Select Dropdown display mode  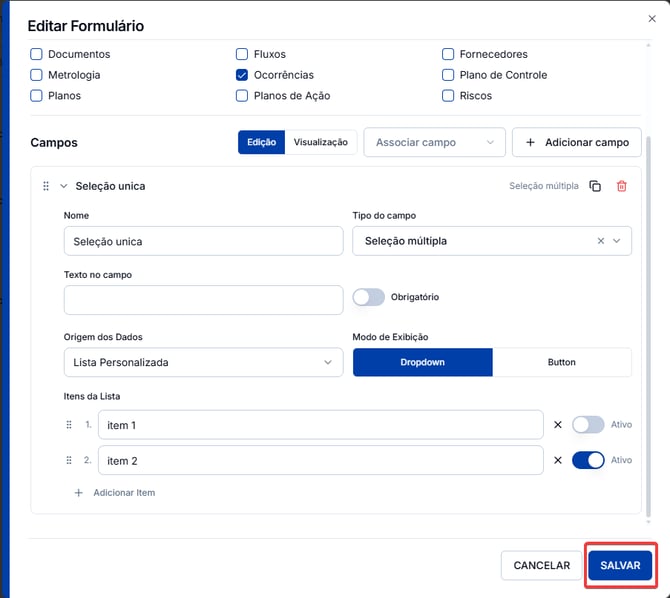(423, 362)
